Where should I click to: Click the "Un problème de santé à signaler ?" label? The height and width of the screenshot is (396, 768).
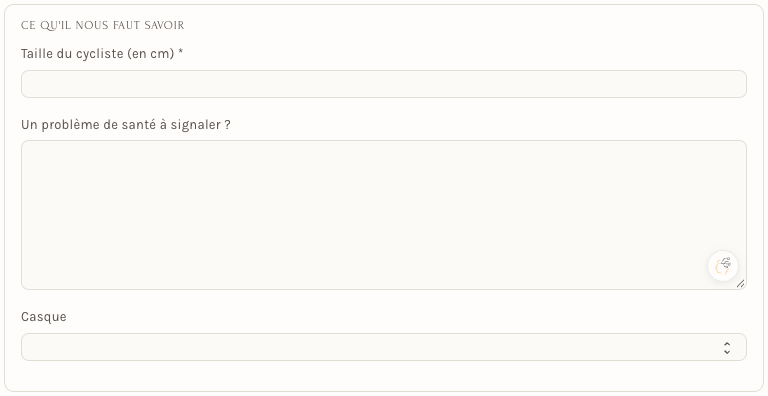[126, 125]
